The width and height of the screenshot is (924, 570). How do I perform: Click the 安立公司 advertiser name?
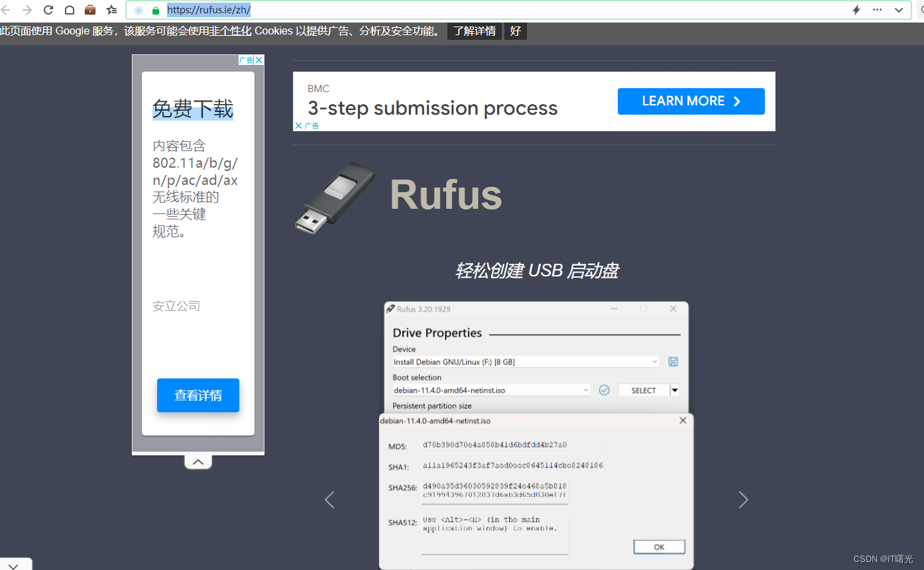(176, 306)
